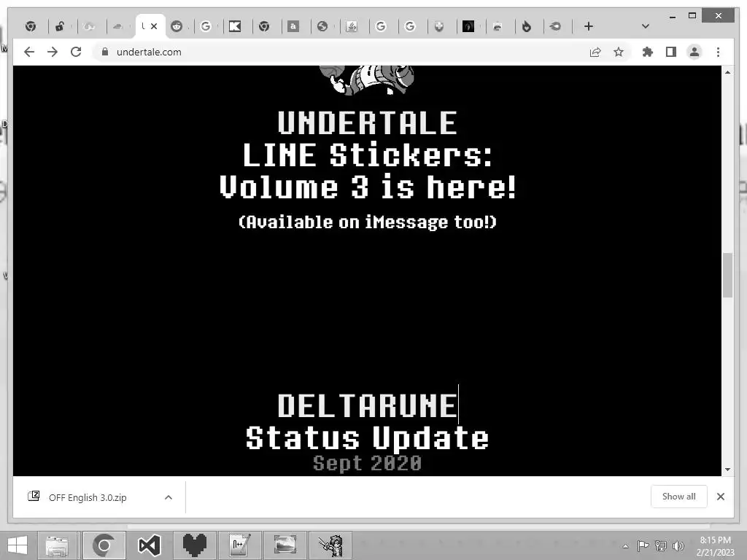Switch to the black square flame tab
Image resolution: width=747 pixels, height=560 pixels.
tap(468, 26)
